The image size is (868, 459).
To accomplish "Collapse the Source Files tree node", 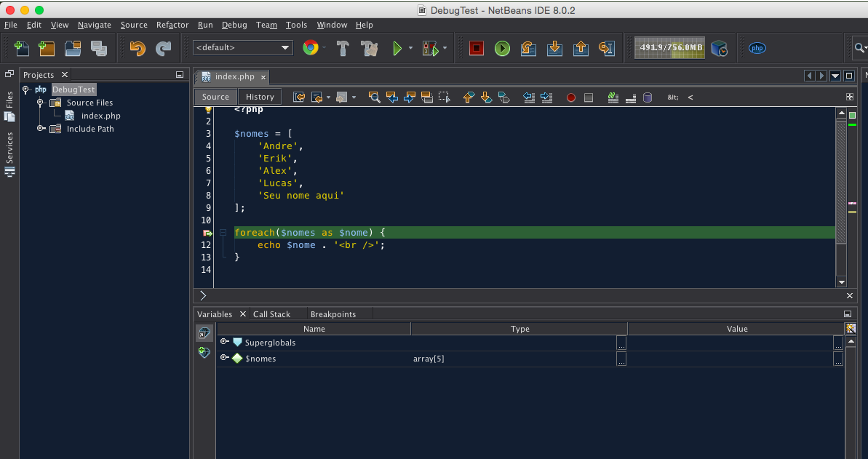I will [x=40, y=103].
